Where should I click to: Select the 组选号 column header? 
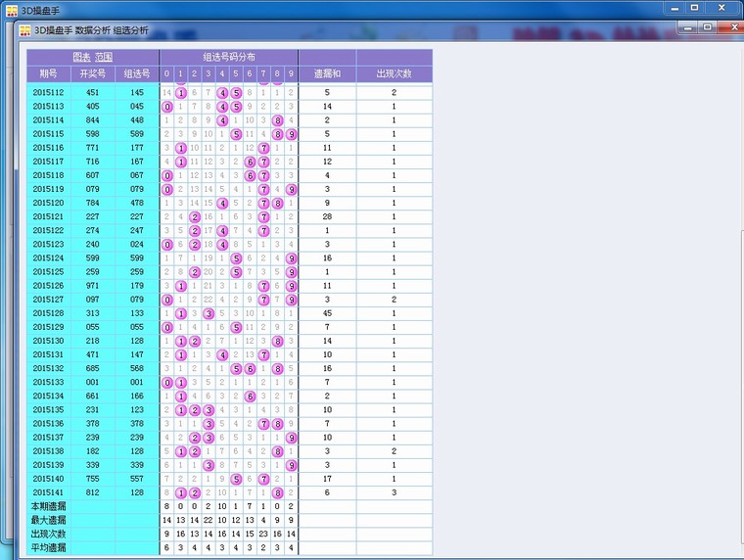(x=136, y=74)
